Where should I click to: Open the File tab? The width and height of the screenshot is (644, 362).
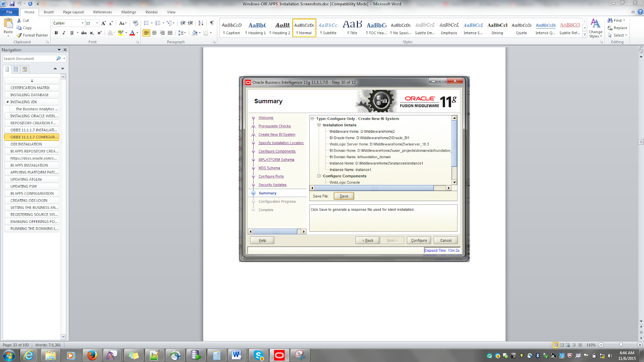click(x=9, y=12)
